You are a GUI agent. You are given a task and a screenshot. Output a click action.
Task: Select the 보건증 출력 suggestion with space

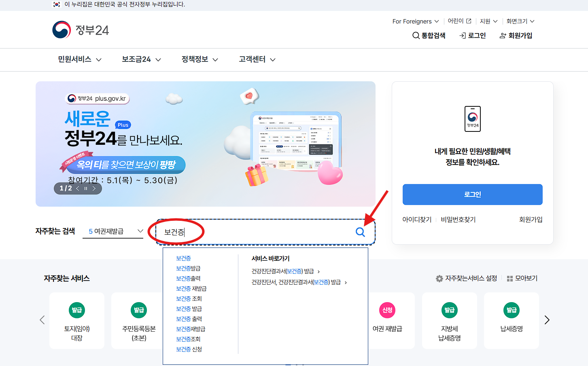[x=189, y=319]
